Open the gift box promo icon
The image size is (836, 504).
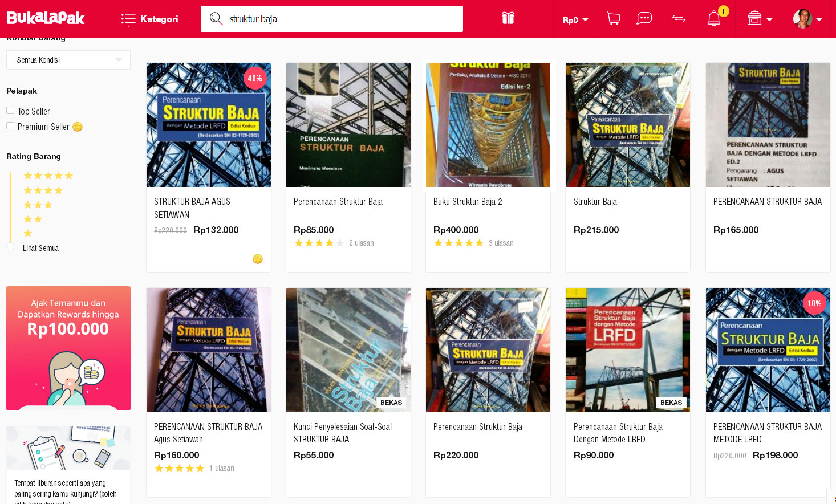tap(508, 18)
